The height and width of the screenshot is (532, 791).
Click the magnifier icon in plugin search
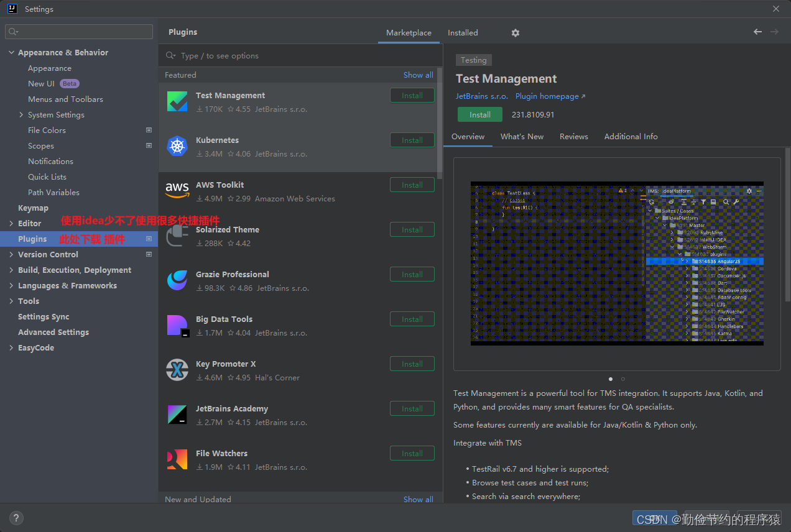click(x=170, y=56)
